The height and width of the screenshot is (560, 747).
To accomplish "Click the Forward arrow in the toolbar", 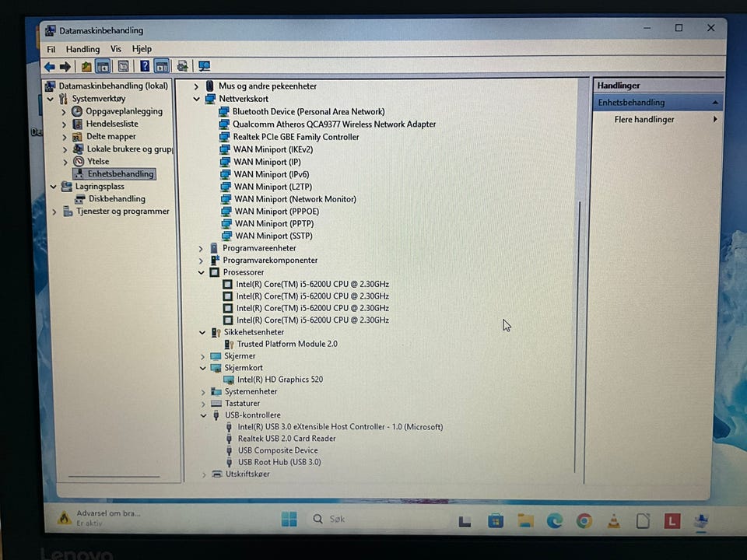I will tap(65, 67).
